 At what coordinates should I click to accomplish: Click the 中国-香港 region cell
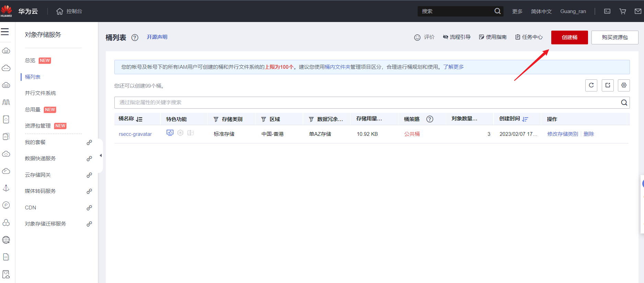coord(272,134)
